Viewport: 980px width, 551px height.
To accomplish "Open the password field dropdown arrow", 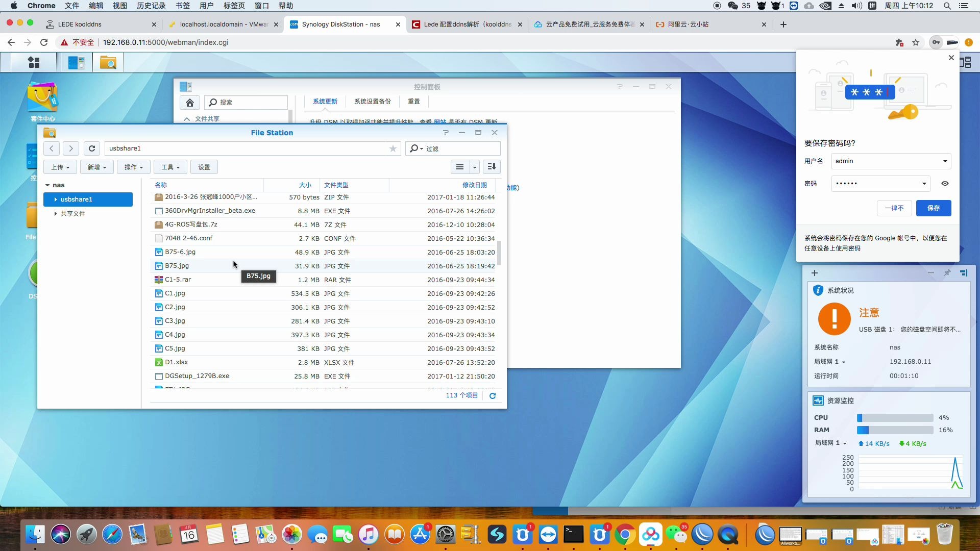I will tap(924, 184).
